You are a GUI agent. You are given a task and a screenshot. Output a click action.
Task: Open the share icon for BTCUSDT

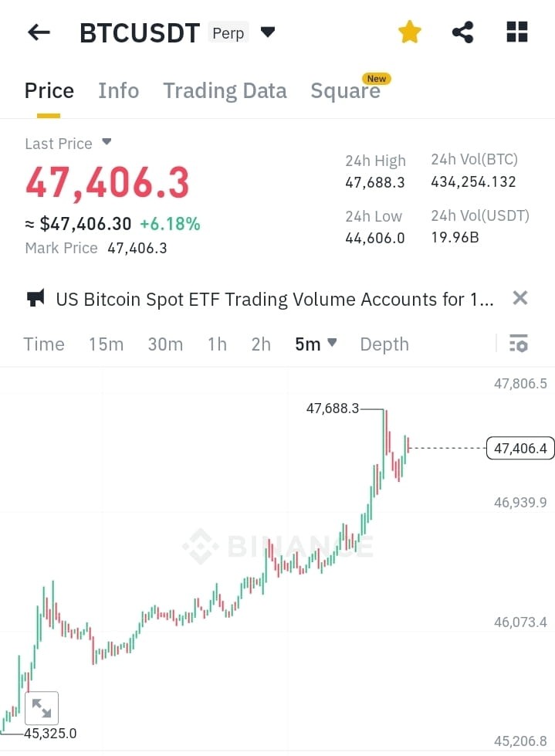tap(462, 32)
